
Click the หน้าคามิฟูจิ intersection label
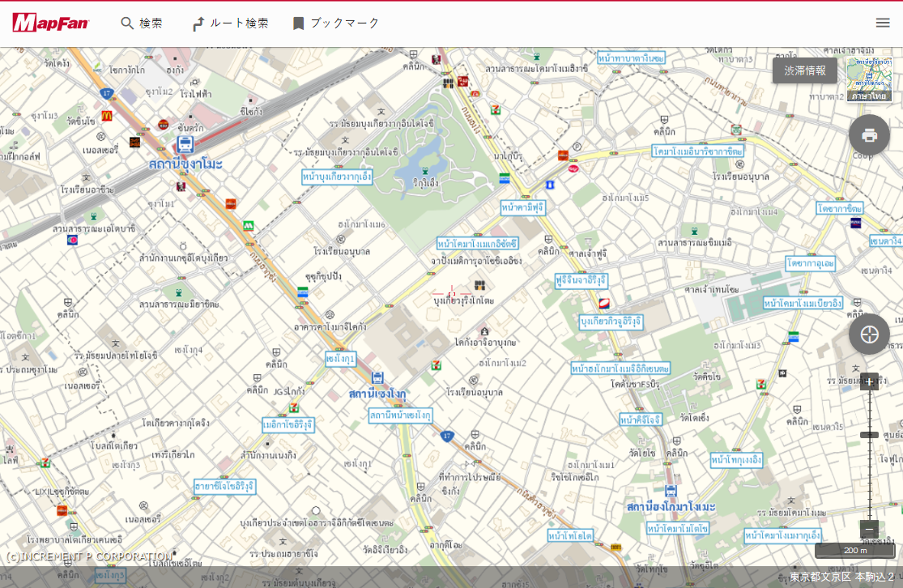click(x=522, y=207)
